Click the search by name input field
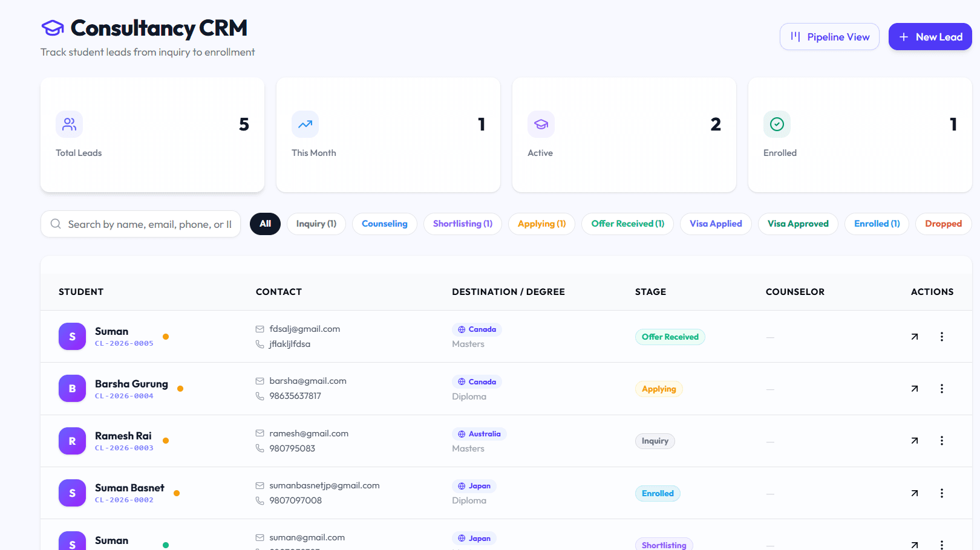The image size is (980, 550). click(140, 224)
